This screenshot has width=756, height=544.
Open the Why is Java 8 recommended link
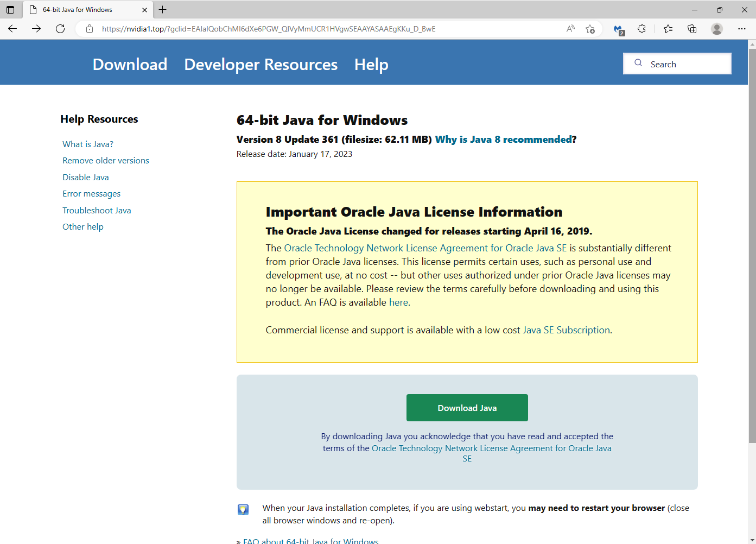click(503, 140)
